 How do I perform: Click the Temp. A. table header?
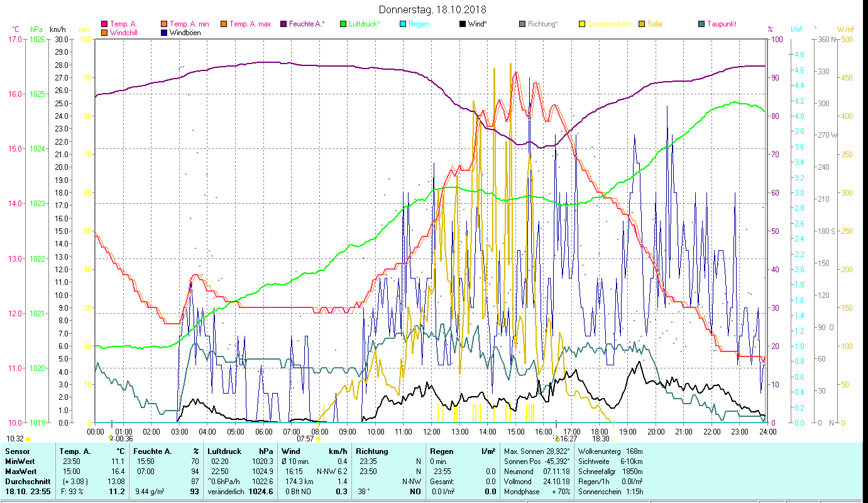click(x=75, y=451)
